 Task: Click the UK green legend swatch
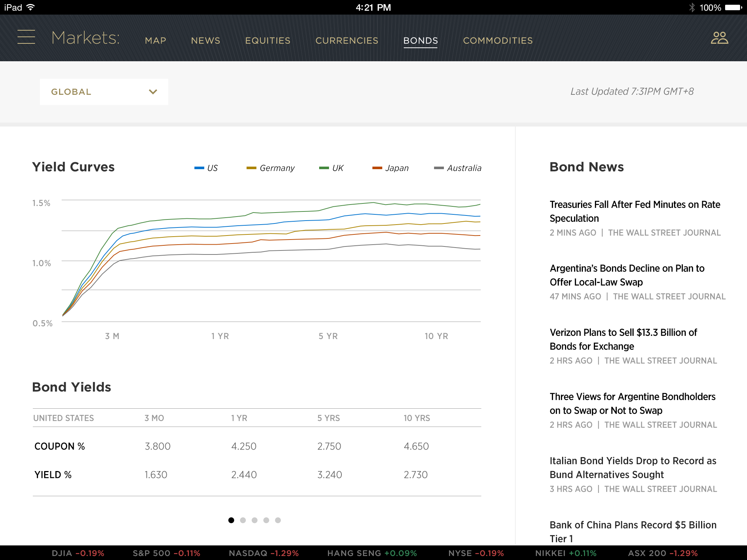click(x=324, y=168)
